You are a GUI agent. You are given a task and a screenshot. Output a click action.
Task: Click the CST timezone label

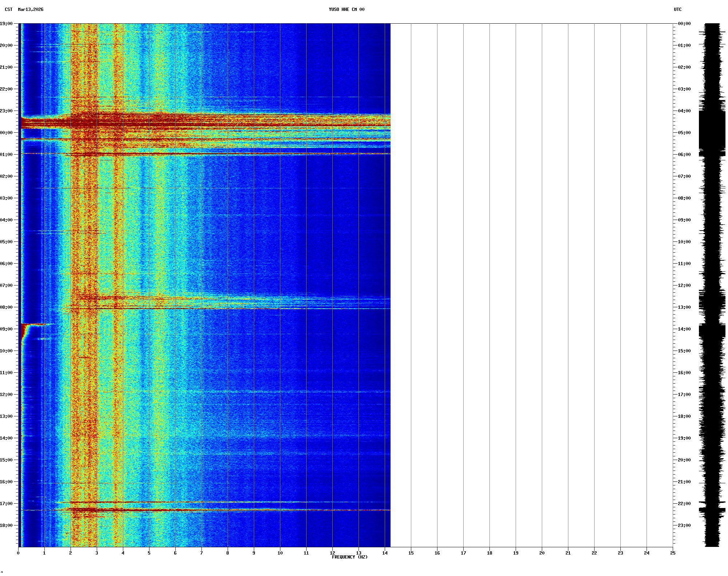[9, 9]
